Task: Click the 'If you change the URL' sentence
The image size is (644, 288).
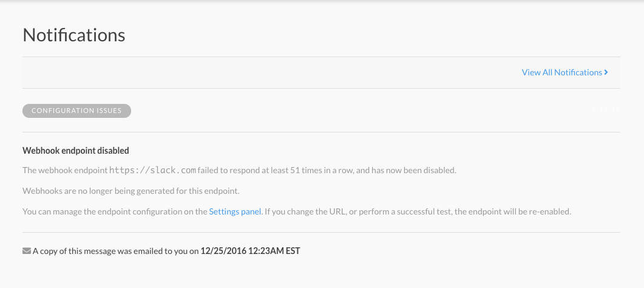Action: tap(302, 212)
